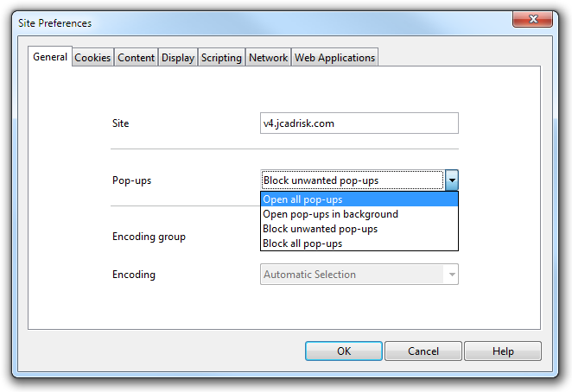Collapse the Pop-ups dropdown using its arrow
The height and width of the screenshot is (392, 572).
click(x=452, y=180)
